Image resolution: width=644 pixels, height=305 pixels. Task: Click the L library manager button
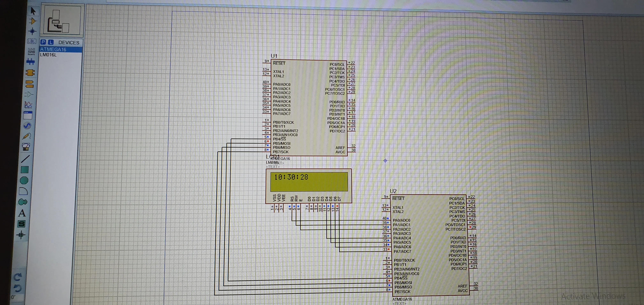point(51,42)
